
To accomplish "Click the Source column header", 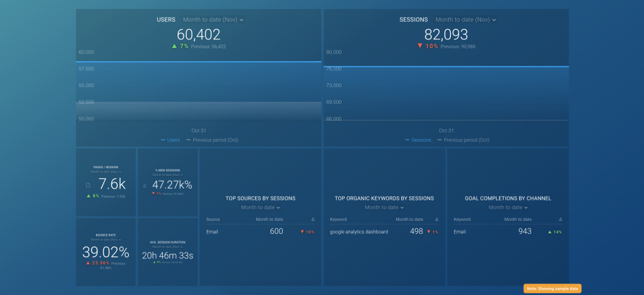I will 213,220.
